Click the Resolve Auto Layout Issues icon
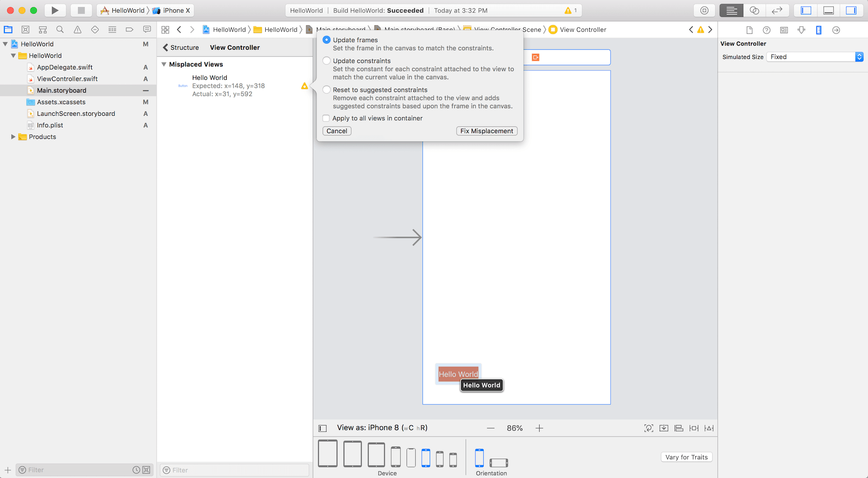This screenshot has width=868, height=478. 709,428
